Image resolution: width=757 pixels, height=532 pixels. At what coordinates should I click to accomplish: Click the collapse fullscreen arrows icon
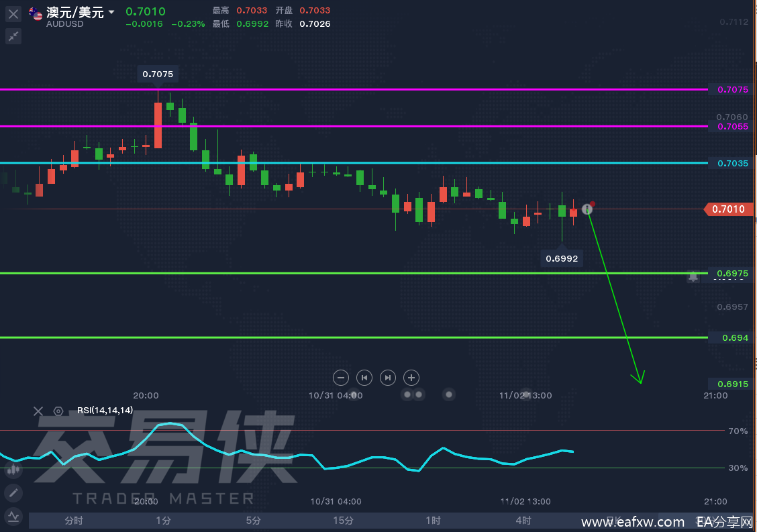13,36
